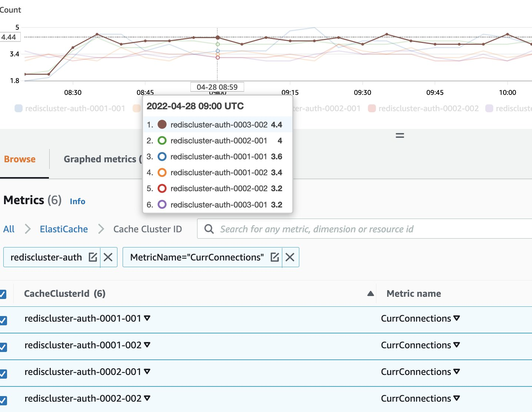532x412 pixels.
Task: Switch to the Browse tab
Action: point(20,159)
